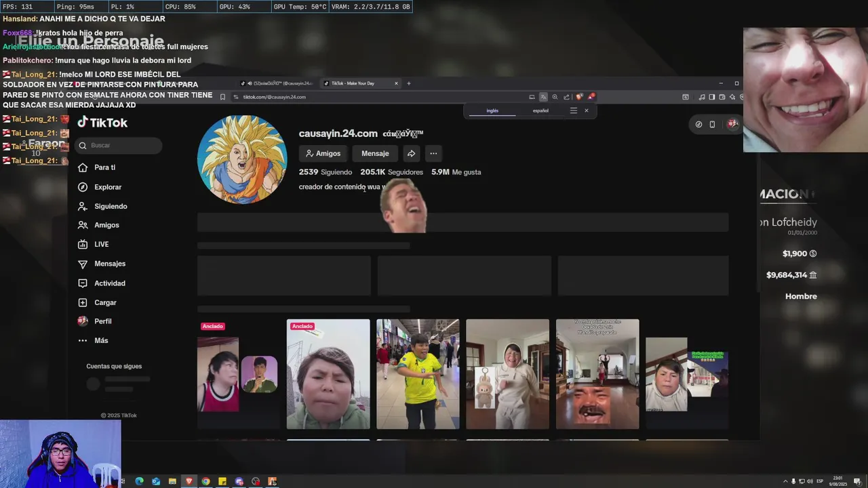The width and height of the screenshot is (868, 488).
Task: Click the Amigos button on the profile
Action: (323, 153)
